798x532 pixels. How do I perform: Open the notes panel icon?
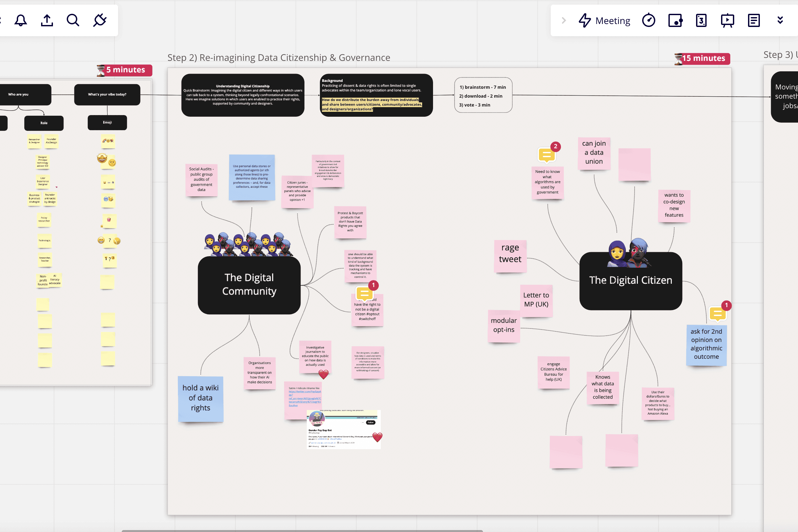pos(754,21)
